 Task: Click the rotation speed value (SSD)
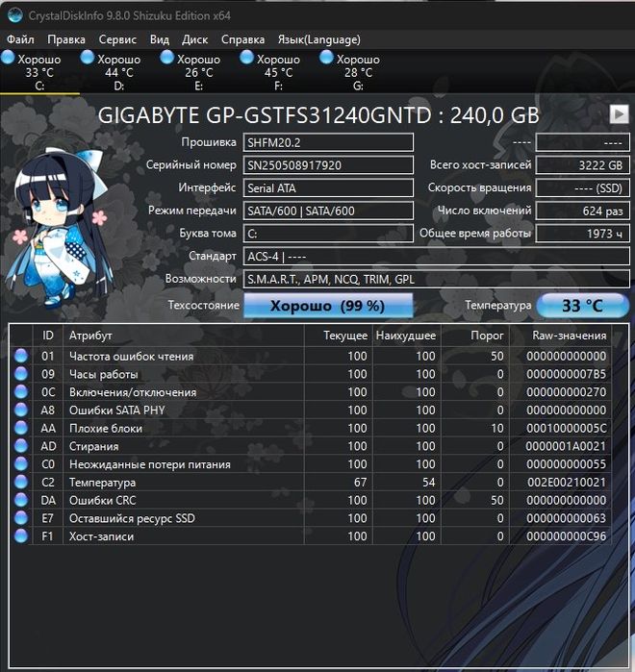[583, 188]
